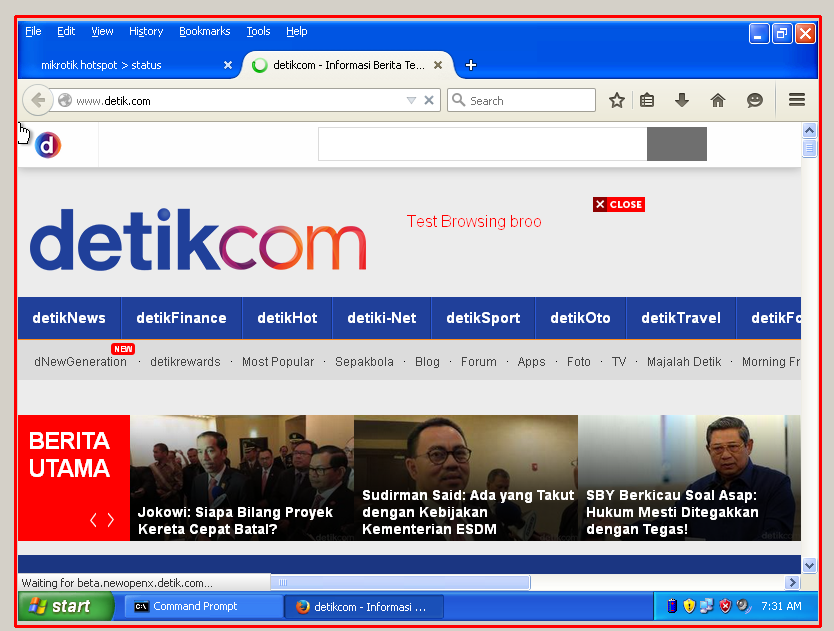Open the detikrewards link
Viewport: 834px width, 631px height.
[185, 362]
